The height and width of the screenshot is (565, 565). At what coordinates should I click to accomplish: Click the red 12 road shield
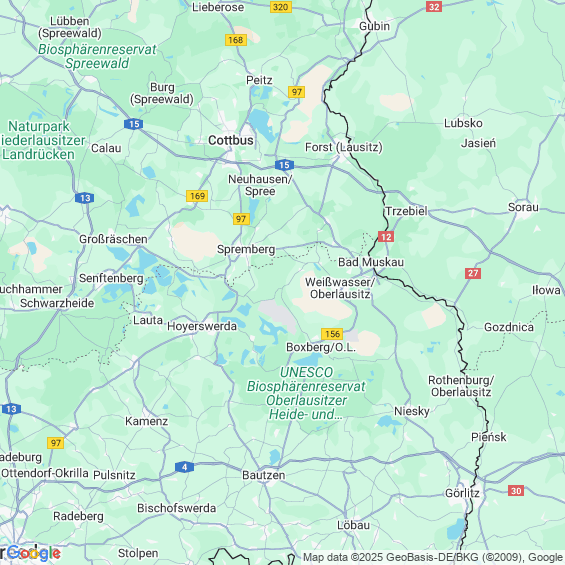click(386, 237)
